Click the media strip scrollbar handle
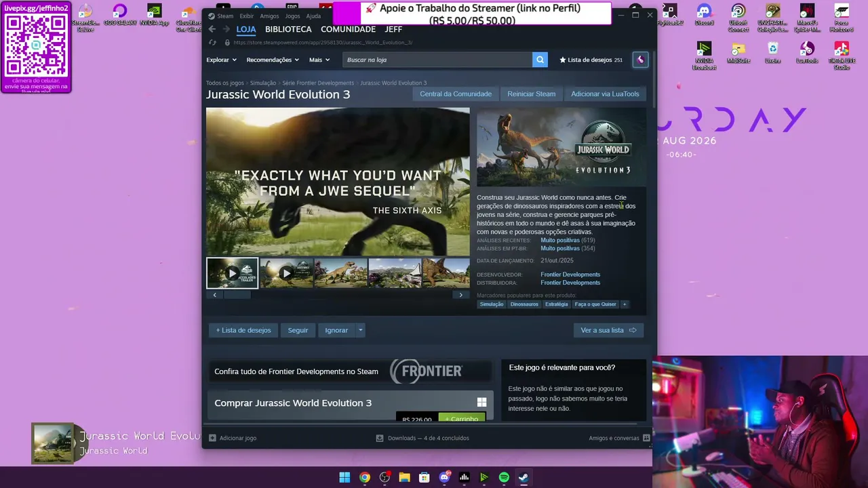 pos(237,295)
